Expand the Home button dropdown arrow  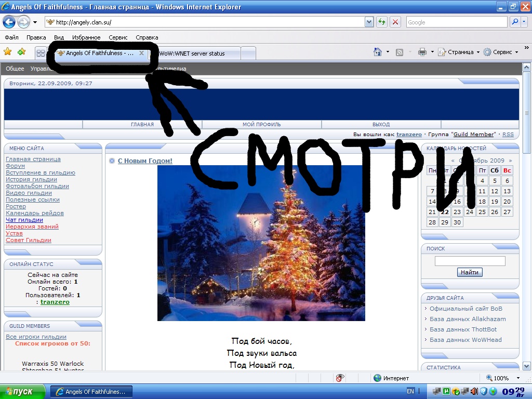388,52
